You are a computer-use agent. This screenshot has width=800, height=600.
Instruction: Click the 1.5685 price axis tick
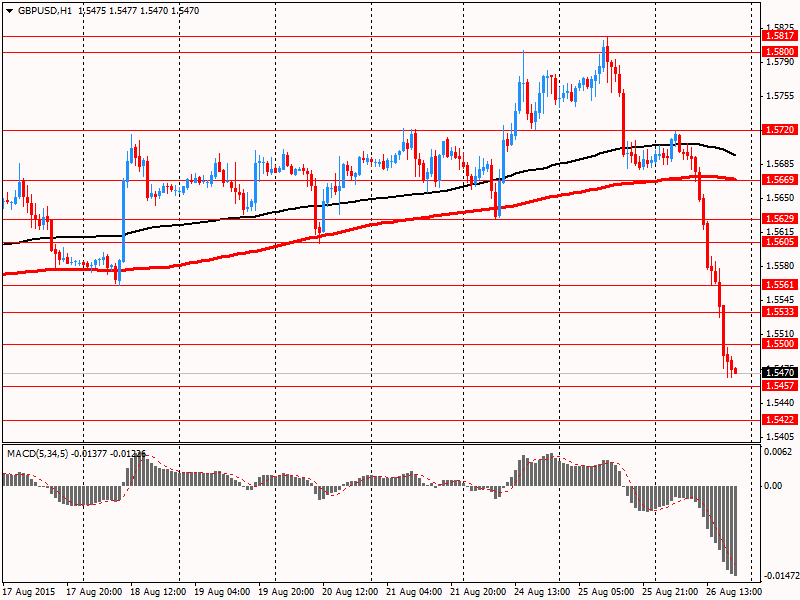click(x=780, y=164)
